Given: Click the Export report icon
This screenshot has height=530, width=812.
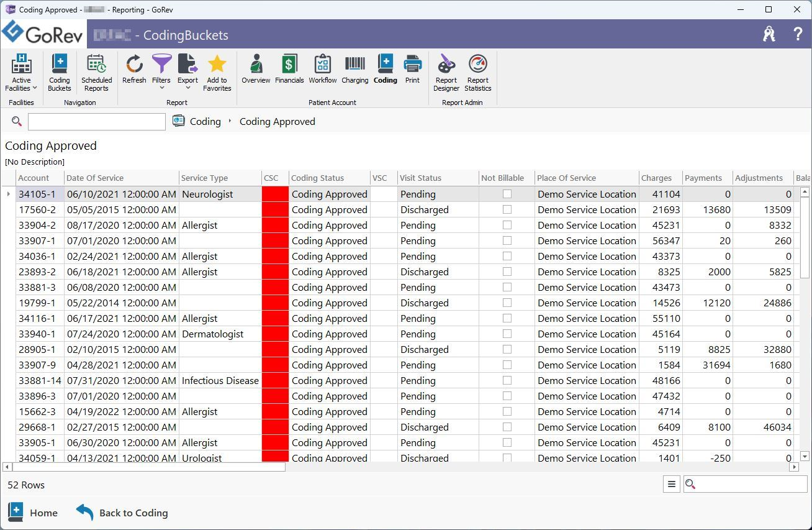Looking at the screenshot, I should (187, 64).
